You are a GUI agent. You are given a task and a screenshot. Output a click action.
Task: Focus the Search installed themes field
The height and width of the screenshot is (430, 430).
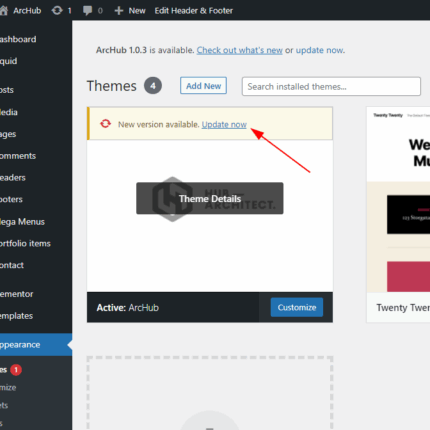(x=331, y=86)
